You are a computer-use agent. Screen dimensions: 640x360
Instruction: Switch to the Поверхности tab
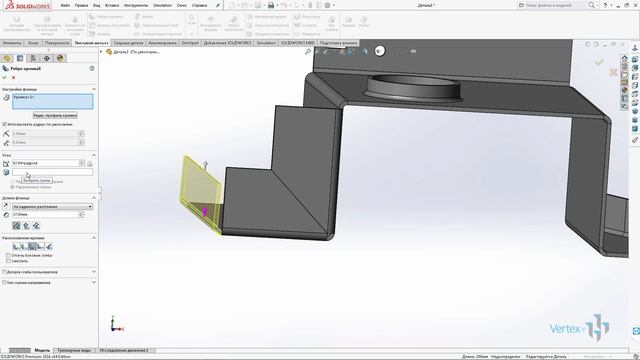click(x=57, y=43)
